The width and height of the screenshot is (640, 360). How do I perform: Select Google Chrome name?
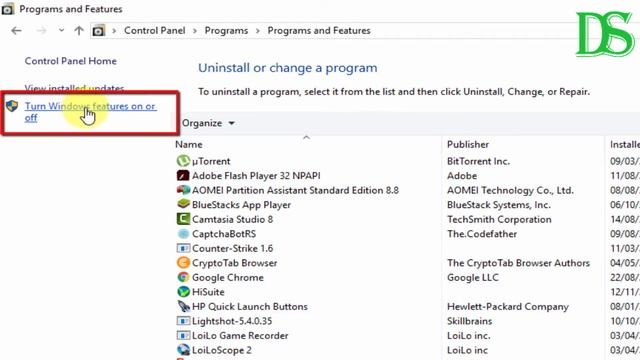point(228,278)
